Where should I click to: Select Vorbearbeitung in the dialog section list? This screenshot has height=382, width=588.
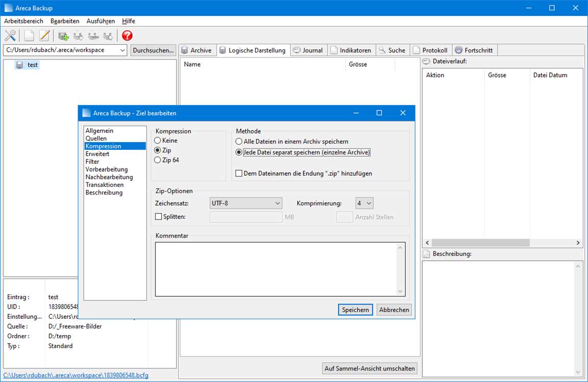[x=115, y=169]
